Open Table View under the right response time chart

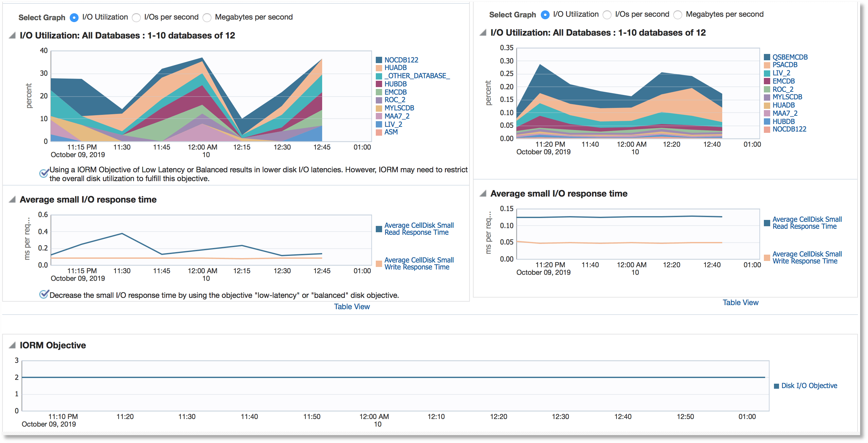740,302
